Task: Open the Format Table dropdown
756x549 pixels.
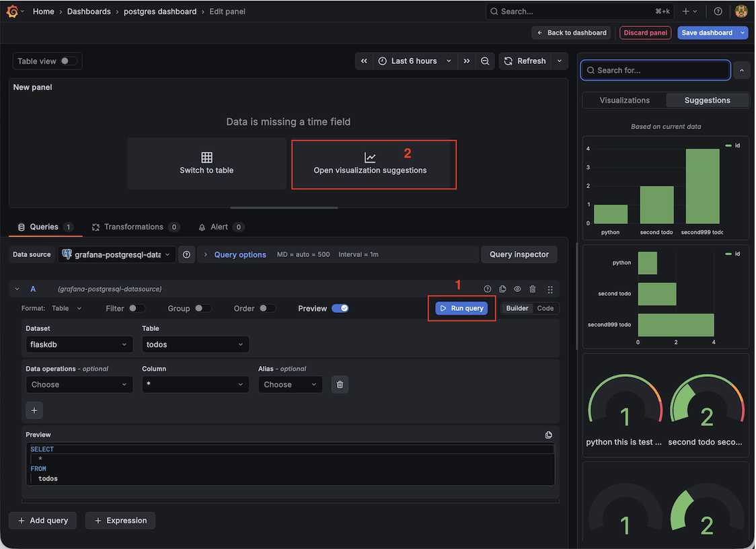Action: (66, 308)
